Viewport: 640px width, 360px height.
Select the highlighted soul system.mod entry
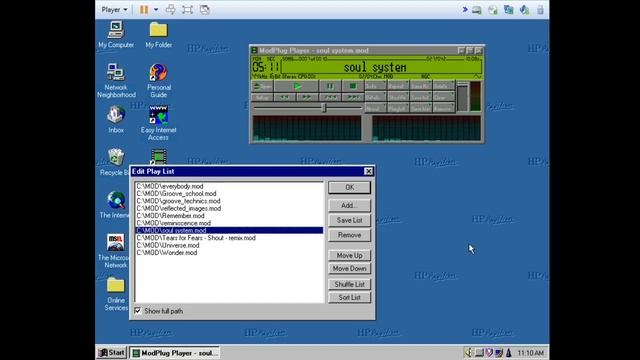[229, 230]
